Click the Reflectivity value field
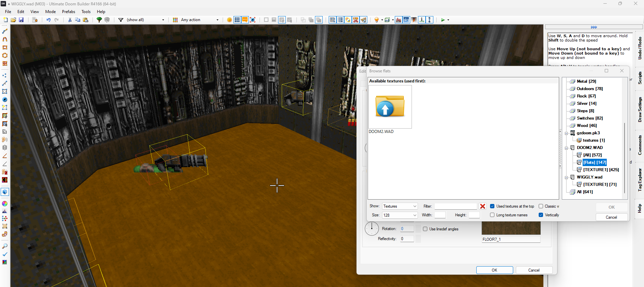This screenshot has height=287, width=644. point(407,239)
